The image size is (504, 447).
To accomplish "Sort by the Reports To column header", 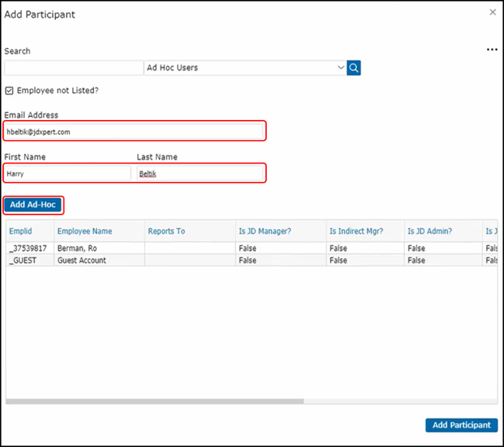I will click(x=167, y=231).
